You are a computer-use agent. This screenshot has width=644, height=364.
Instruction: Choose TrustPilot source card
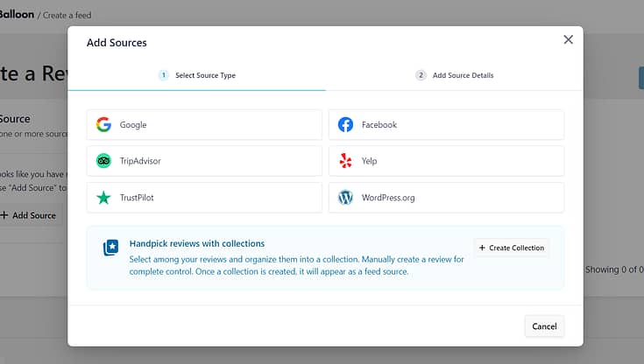[204, 198]
